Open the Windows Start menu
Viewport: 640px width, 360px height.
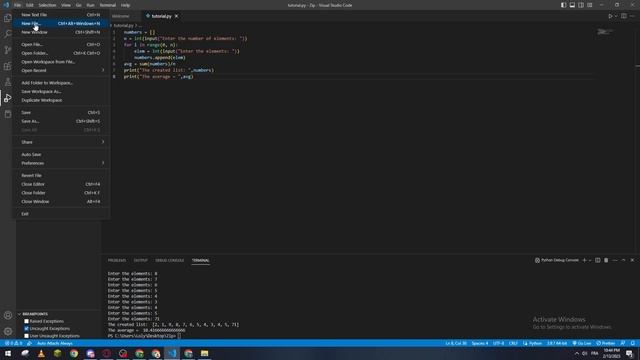coord(8,353)
